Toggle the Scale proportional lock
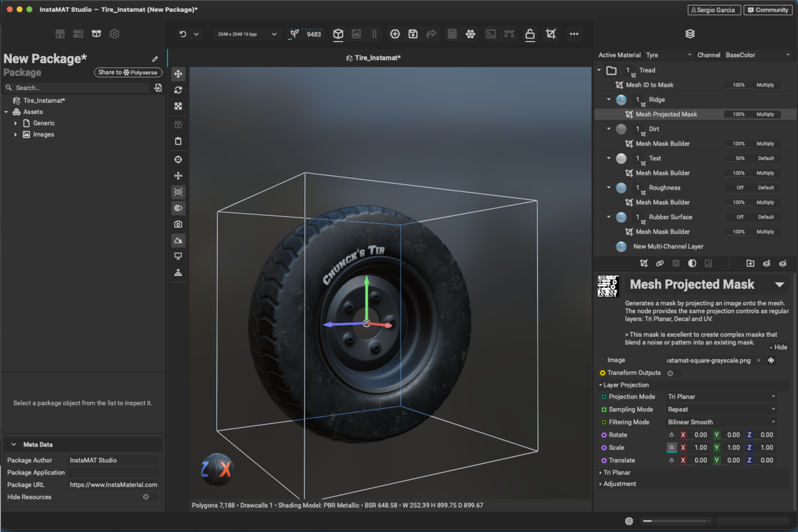 pyautogui.click(x=671, y=448)
